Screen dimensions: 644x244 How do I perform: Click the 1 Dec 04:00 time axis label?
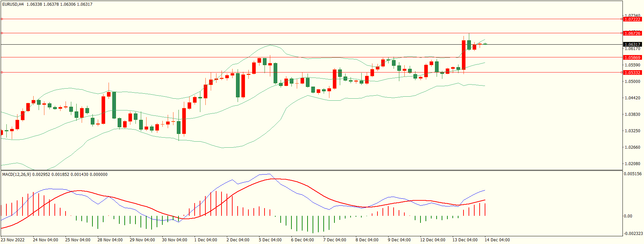pos(206,240)
